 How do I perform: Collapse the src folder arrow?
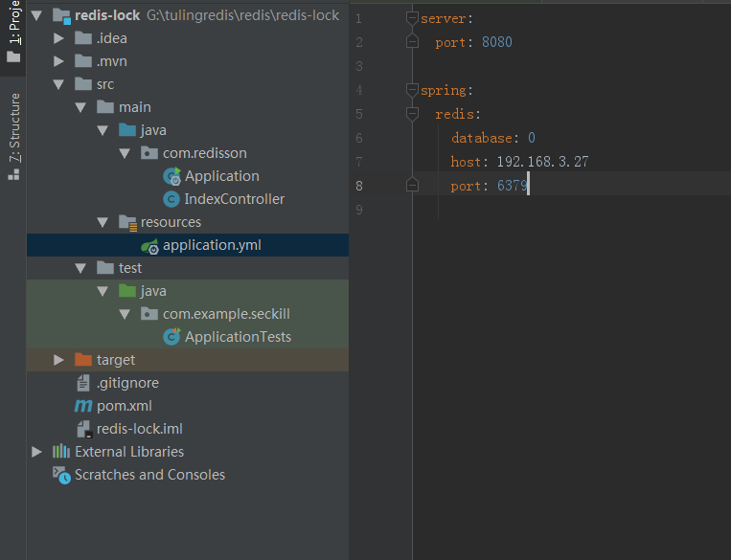click(58, 84)
